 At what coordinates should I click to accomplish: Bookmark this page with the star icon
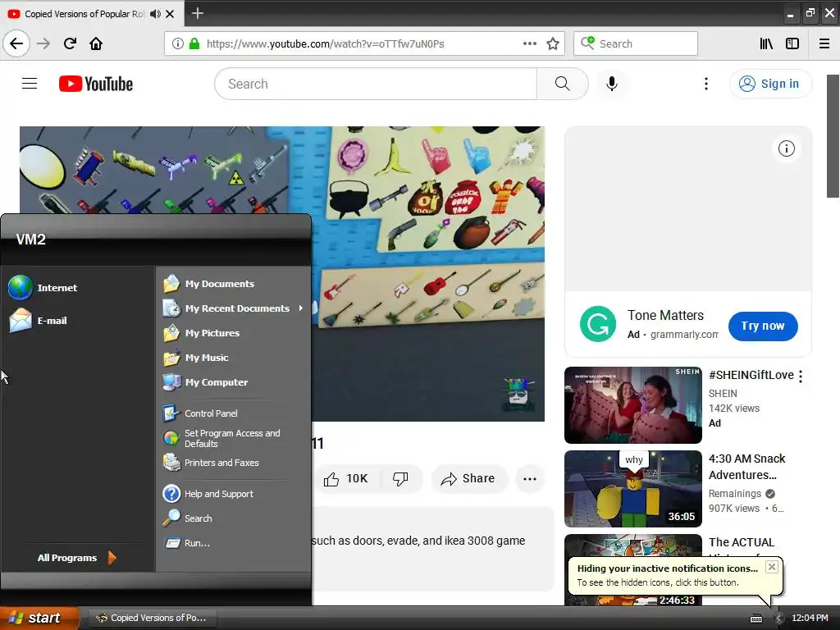553,43
